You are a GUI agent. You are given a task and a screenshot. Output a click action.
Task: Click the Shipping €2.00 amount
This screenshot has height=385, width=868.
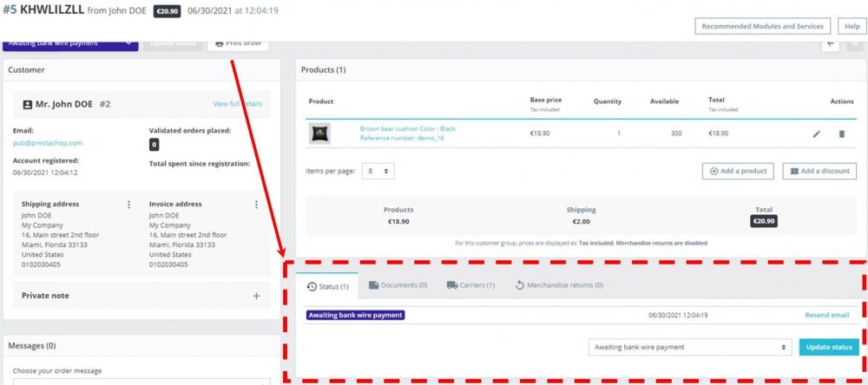(582, 221)
